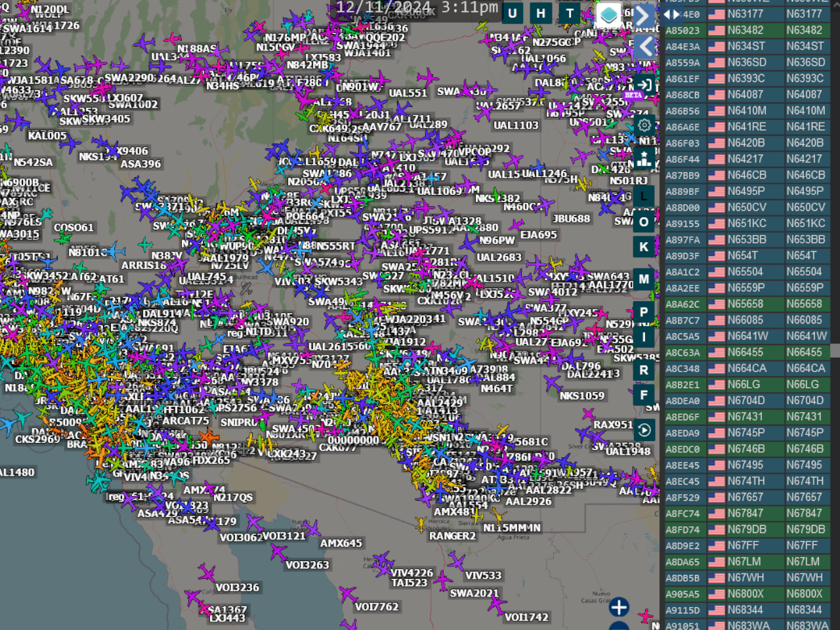
Task: Click the VOI3236 flight label on map
Action: (x=238, y=587)
